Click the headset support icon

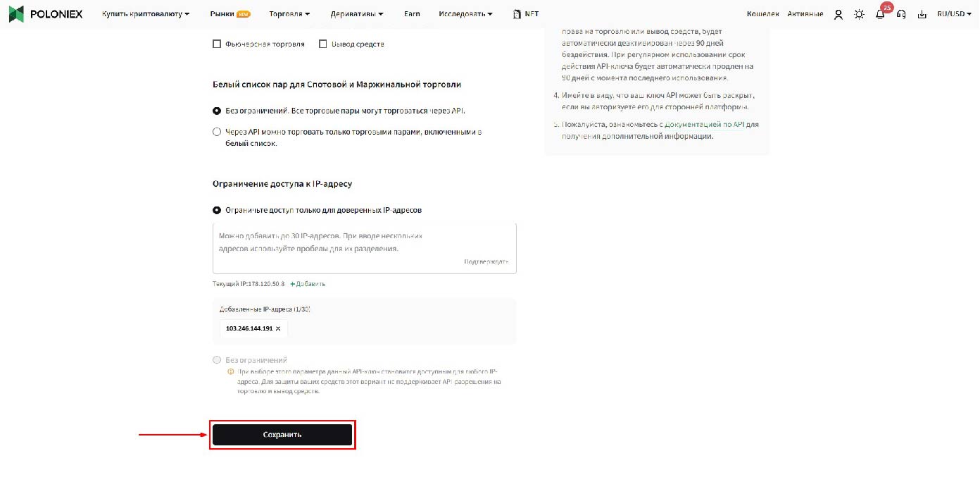click(901, 14)
